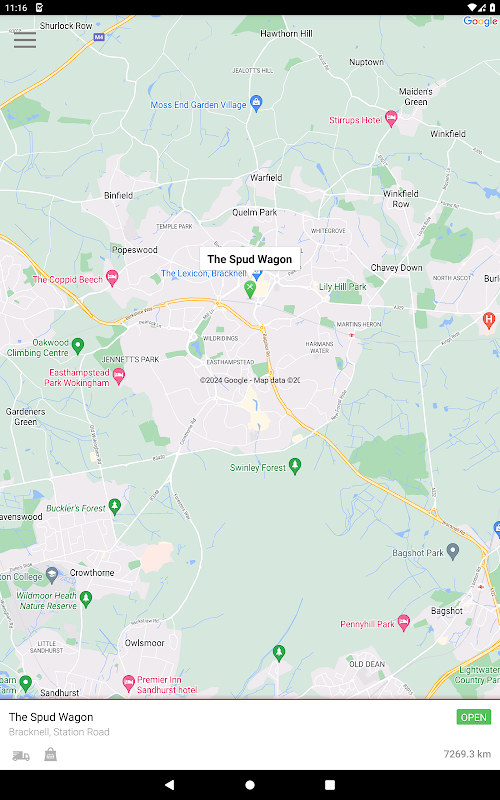This screenshot has height=800, width=500.
Task: Tap the Google logo on map
Action: [x=480, y=21]
